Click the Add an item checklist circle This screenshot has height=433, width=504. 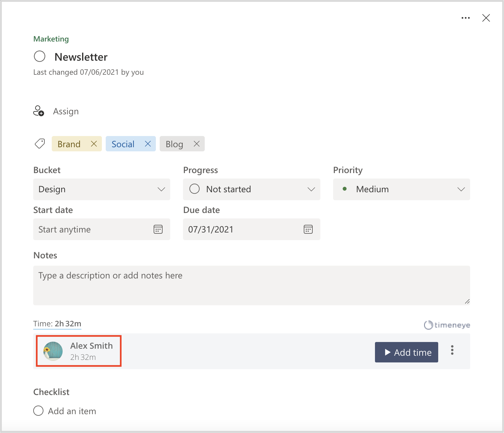click(x=38, y=411)
